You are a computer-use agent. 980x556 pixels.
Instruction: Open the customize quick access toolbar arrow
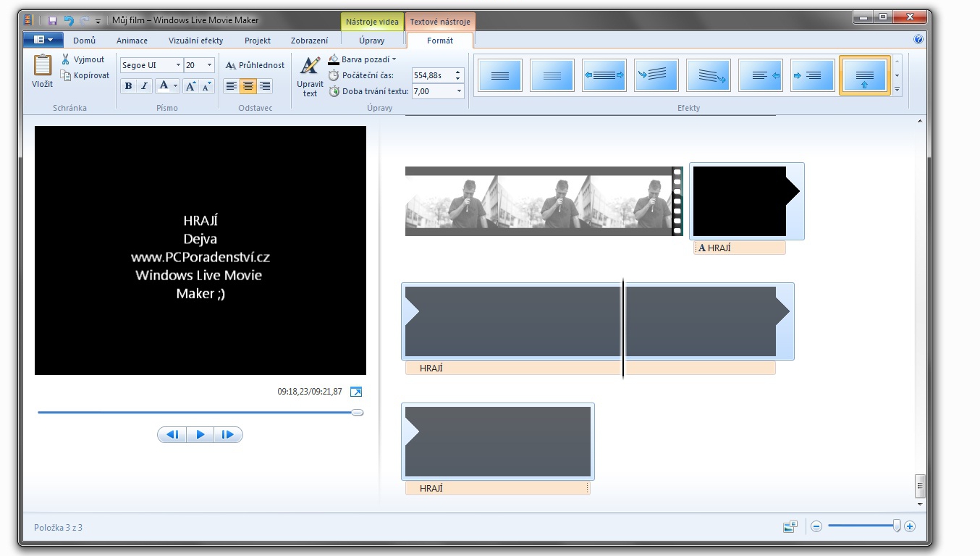98,21
